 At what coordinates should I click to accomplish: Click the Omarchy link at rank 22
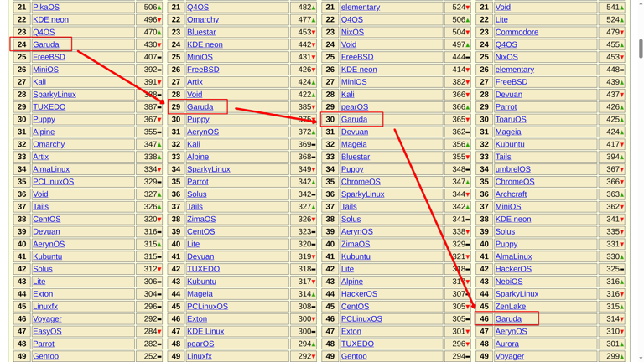pyautogui.click(x=203, y=20)
